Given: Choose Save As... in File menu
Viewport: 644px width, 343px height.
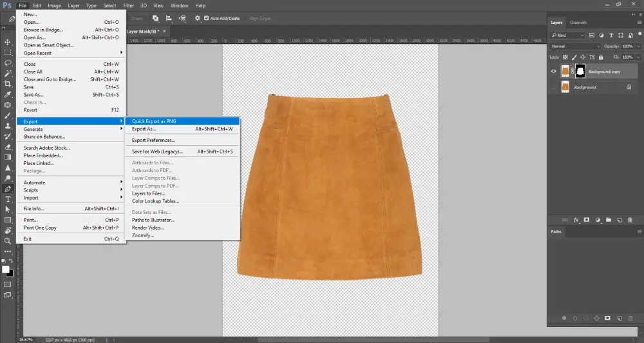Looking at the screenshot, I should pos(71,95).
